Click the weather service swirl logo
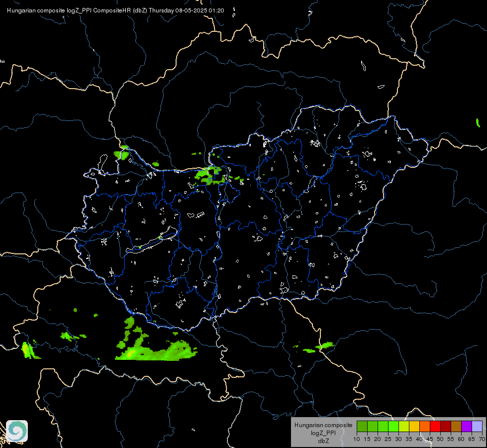The height and width of the screenshot is (448, 487). click(x=17, y=431)
